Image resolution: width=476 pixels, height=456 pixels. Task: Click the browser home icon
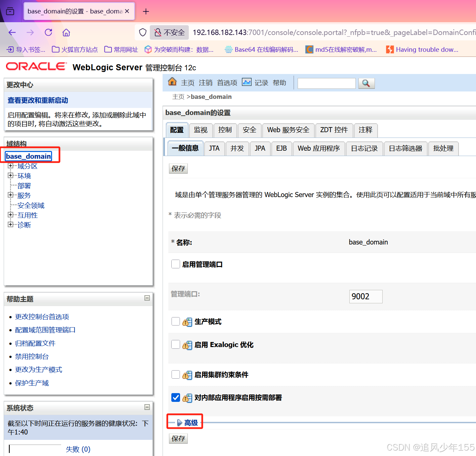[66, 32]
